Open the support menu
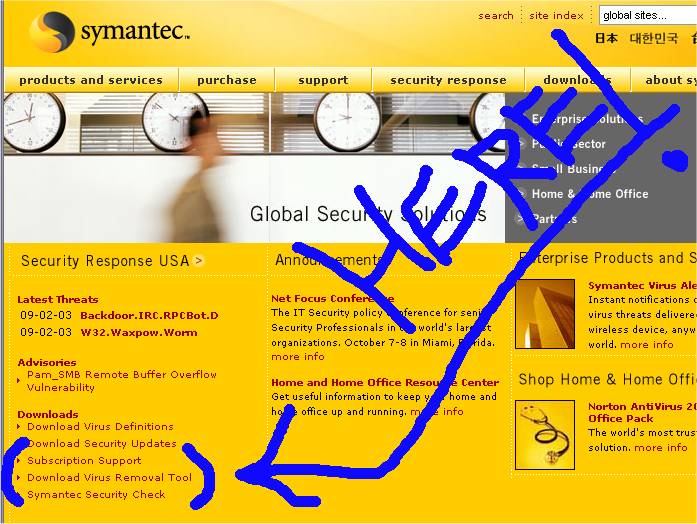 tap(323, 80)
